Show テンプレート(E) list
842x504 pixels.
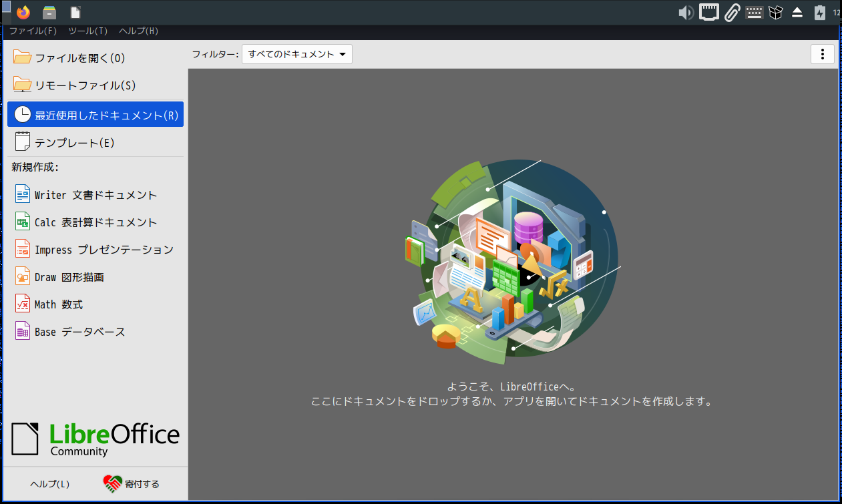click(x=95, y=143)
